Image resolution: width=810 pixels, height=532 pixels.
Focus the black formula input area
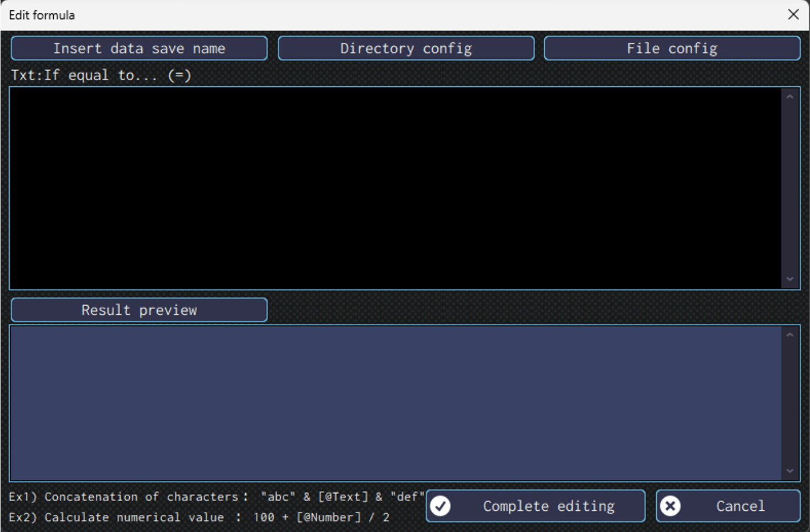coord(394,188)
